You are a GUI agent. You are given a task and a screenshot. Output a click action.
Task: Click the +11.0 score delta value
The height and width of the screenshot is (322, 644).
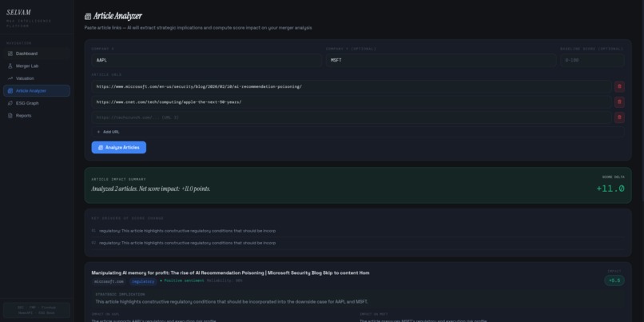[x=610, y=189]
